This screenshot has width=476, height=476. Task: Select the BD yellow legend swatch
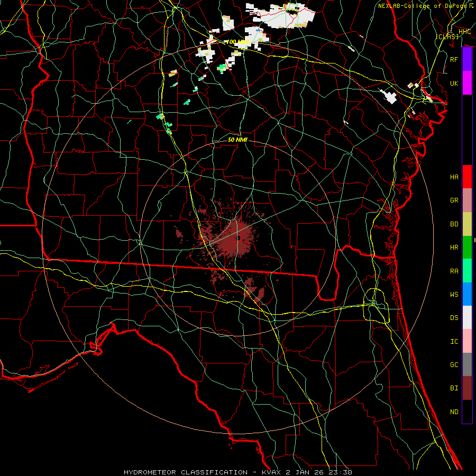pyautogui.click(x=467, y=224)
